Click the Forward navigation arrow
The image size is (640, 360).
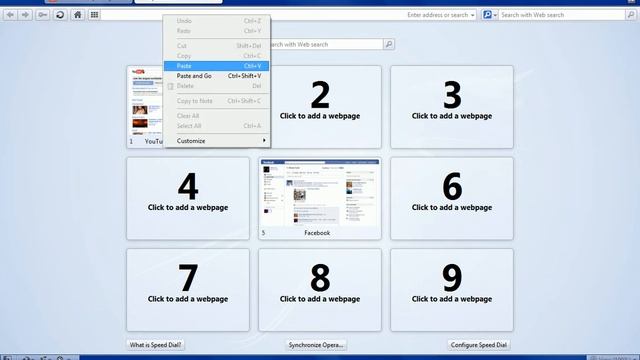25,15
